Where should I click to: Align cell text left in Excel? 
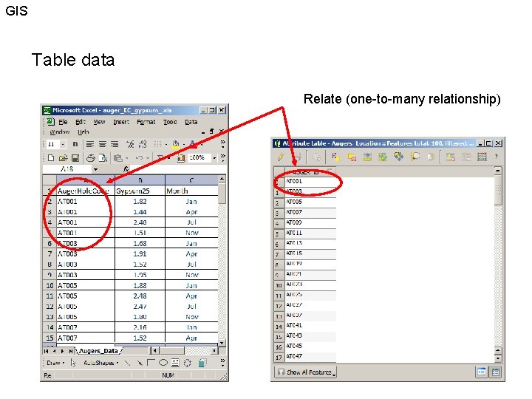[x=90, y=144]
